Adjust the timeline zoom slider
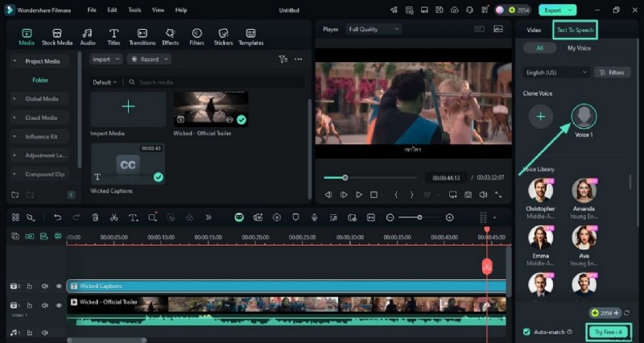The height and width of the screenshot is (343, 644). pyautogui.click(x=419, y=217)
